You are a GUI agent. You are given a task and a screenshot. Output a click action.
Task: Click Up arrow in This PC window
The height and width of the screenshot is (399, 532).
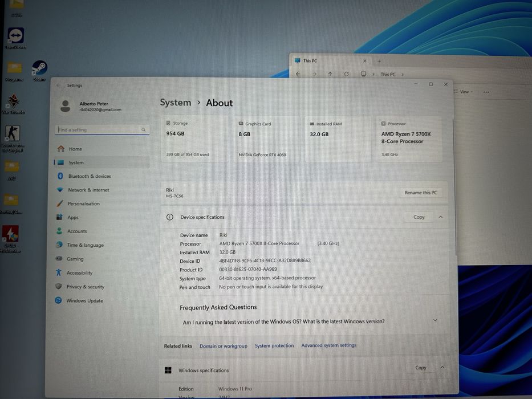tap(330, 74)
